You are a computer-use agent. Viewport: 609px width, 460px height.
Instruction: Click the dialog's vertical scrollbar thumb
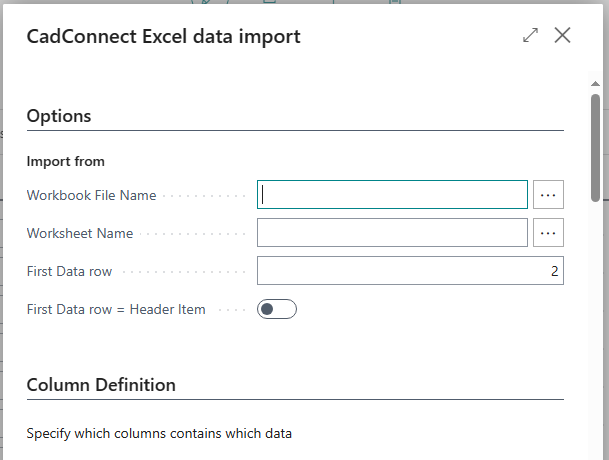coord(596,145)
